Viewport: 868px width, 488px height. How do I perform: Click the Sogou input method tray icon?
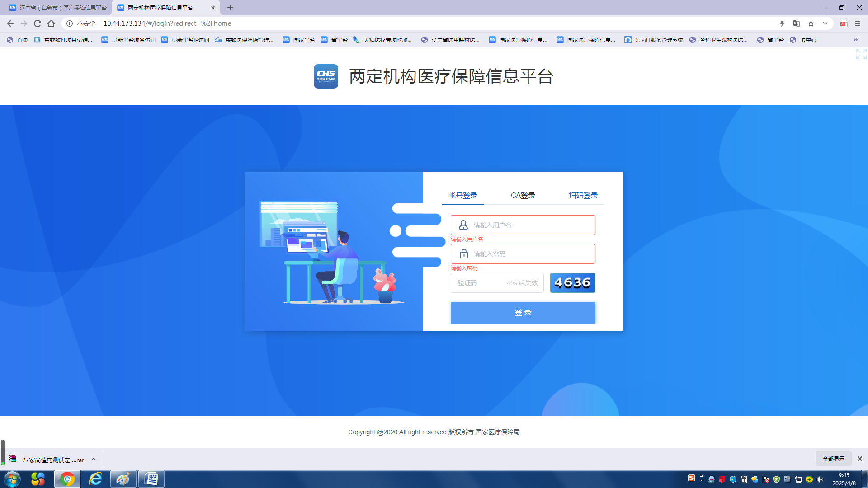coord(691,478)
